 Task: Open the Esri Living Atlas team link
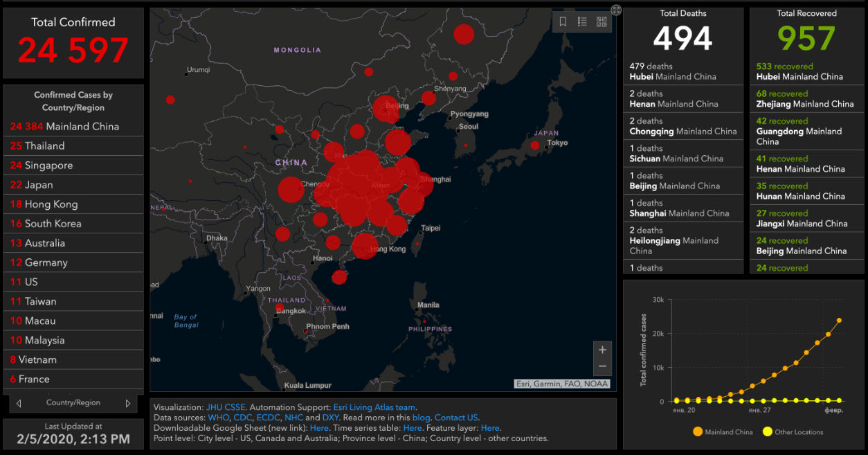376,407
